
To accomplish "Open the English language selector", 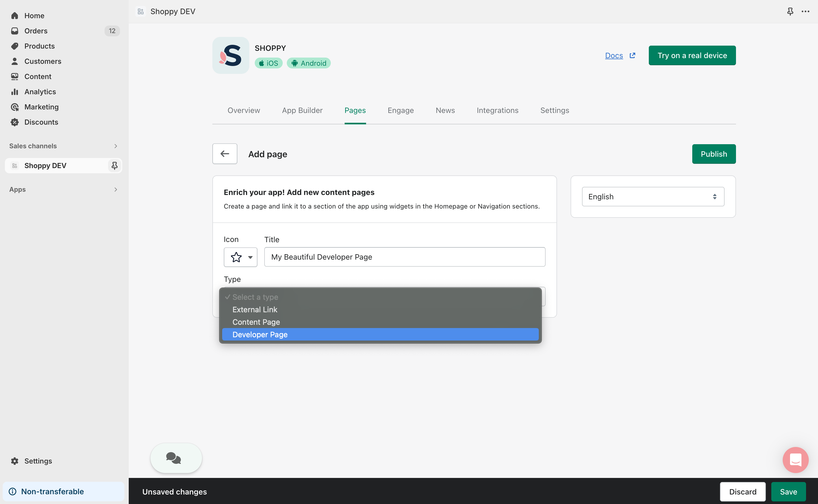I will (653, 197).
